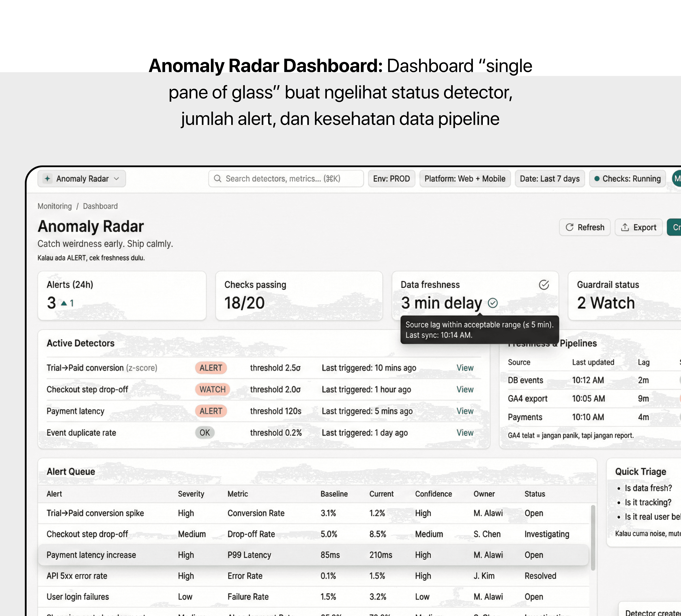This screenshot has width=681, height=616.
Task: Open the Date: Last 7 days filter
Action: pyautogui.click(x=550, y=178)
